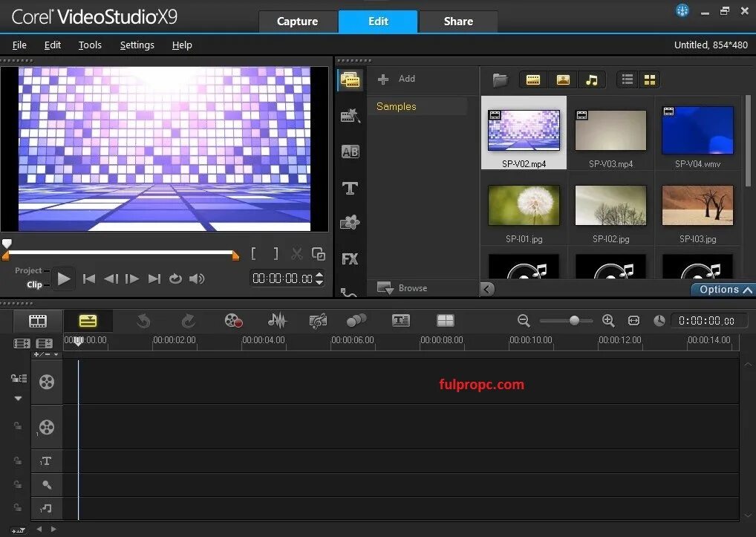This screenshot has width=756, height=537.
Task: Open the Multi-Camera Editor icon
Action: point(445,321)
